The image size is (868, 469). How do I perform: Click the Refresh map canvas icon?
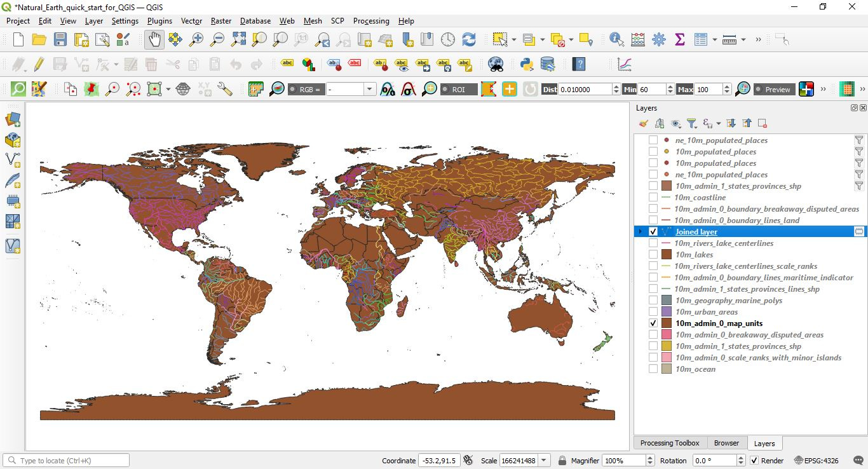point(469,39)
